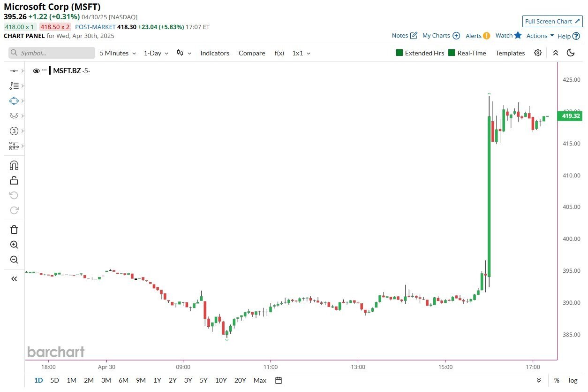Image resolution: width=588 pixels, height=392 pixels.
Task: Open the 1x1 grid layout dropdown
Action: (x=301, y=53)
